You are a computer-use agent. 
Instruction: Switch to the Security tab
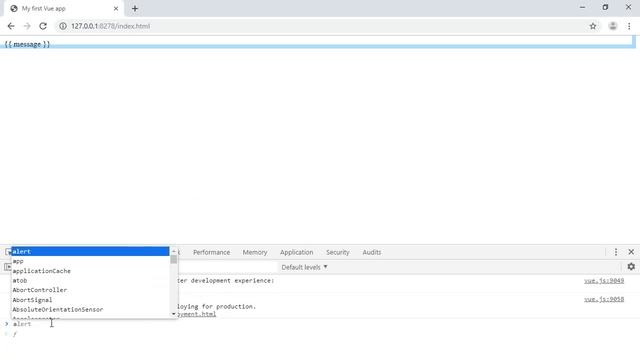coord(338,252)
